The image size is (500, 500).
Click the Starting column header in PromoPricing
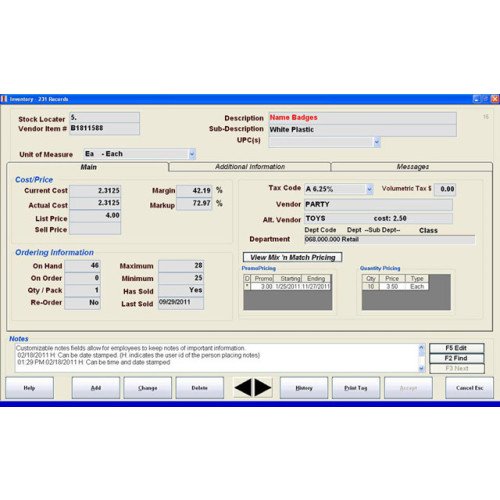(x=287, y=279)
